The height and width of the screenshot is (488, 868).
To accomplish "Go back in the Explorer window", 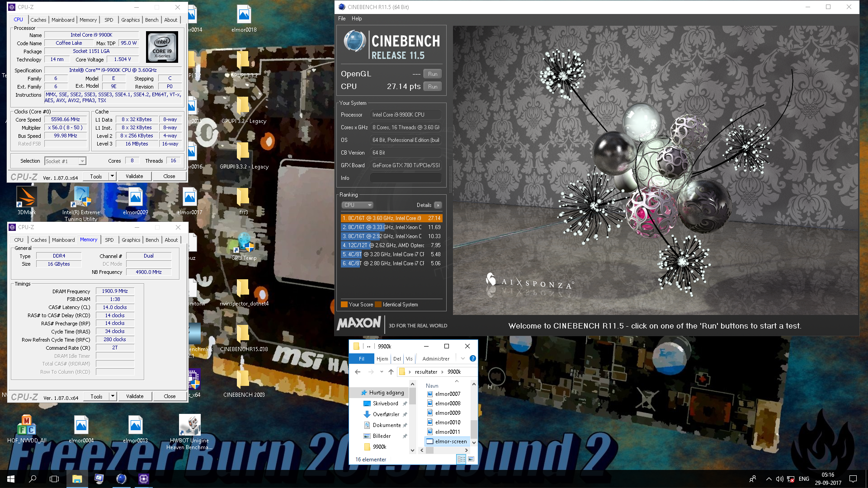I will (358, 372).
